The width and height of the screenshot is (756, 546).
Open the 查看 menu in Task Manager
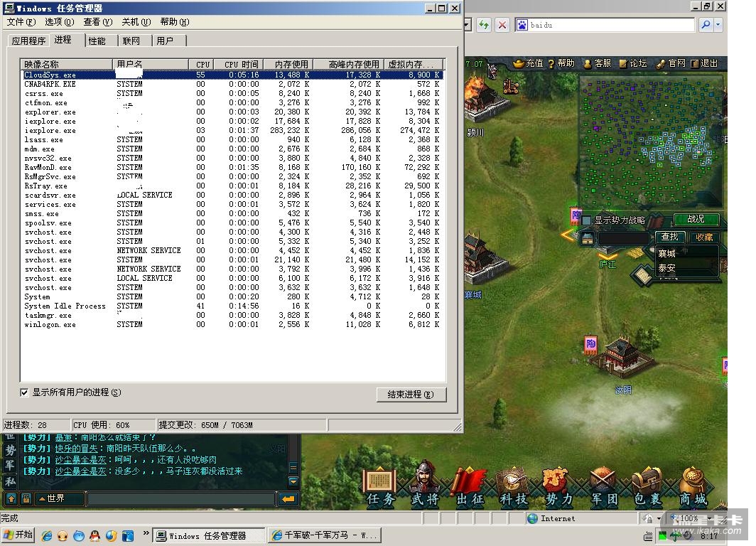tap(97, 22)
